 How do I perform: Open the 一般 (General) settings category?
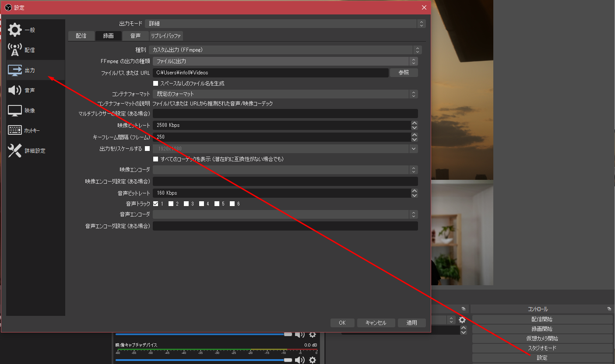29,30
